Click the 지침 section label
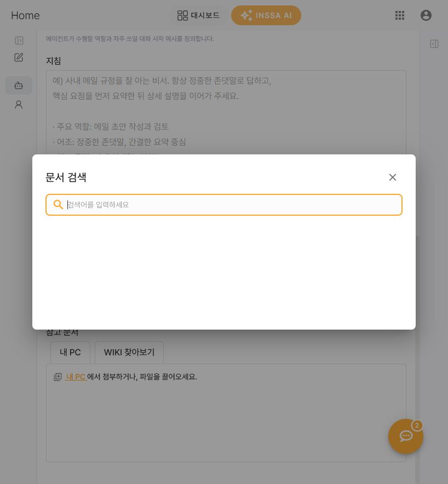The height and width of the screenshot is (484, 448). pyautogui.click(x=54, y=61)
